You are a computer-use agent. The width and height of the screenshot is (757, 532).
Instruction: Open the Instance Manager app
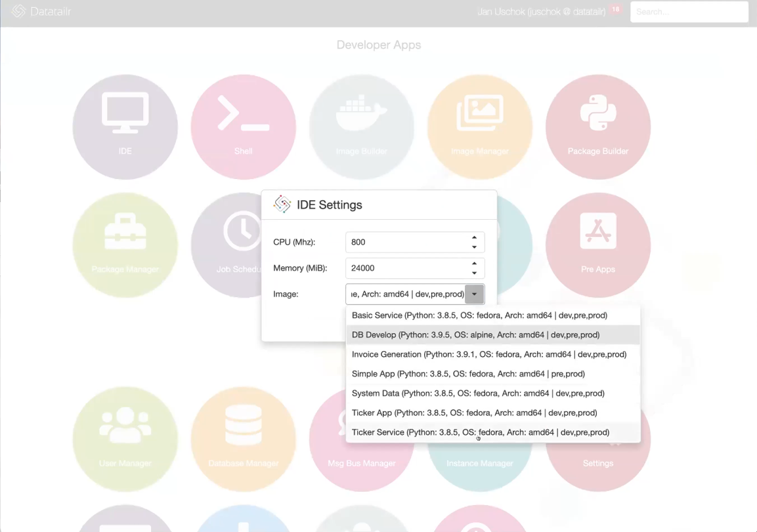click(x=480, y=466)
